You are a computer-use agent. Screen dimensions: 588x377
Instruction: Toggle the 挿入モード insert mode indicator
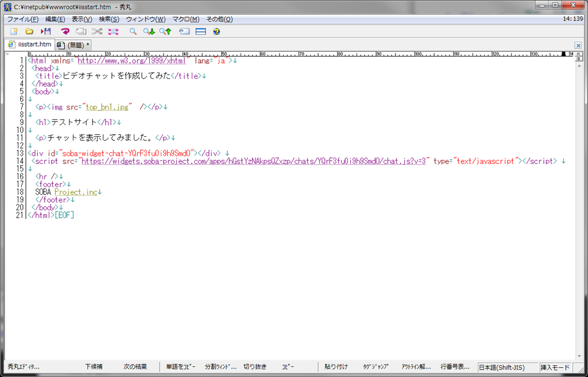click(x=555, y=368)
